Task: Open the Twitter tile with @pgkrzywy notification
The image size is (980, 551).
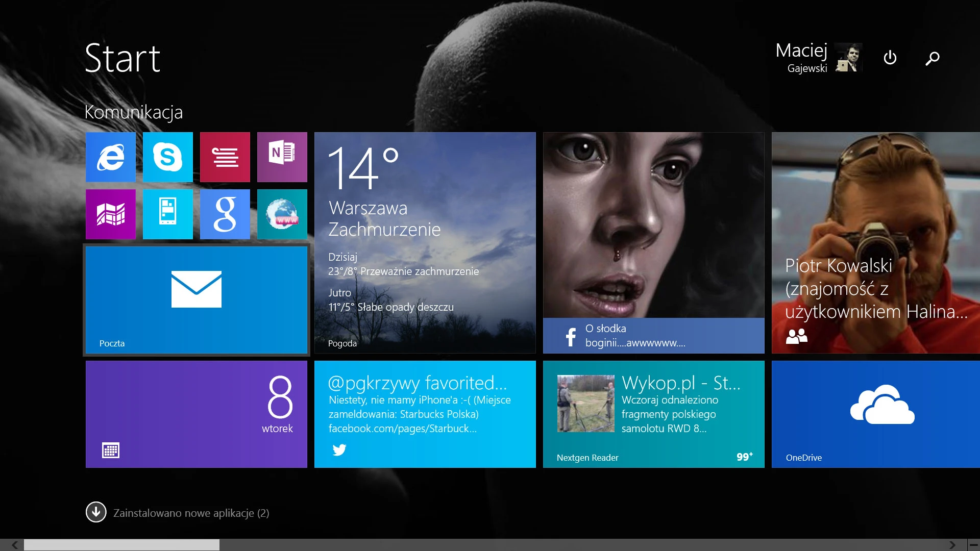Action: pyautogui.click(x=425, y=414)
